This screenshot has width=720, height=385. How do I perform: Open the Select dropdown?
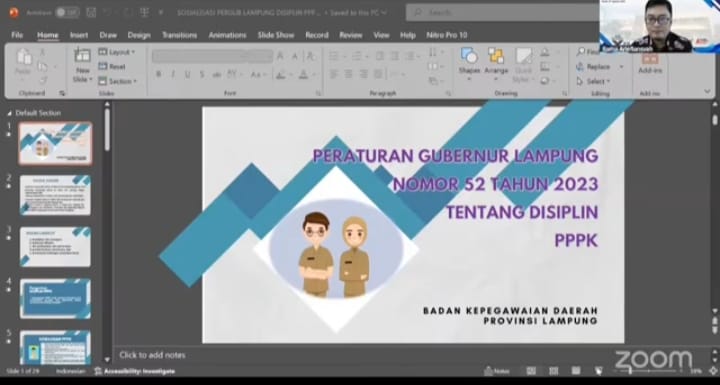[x=593, y=81]
